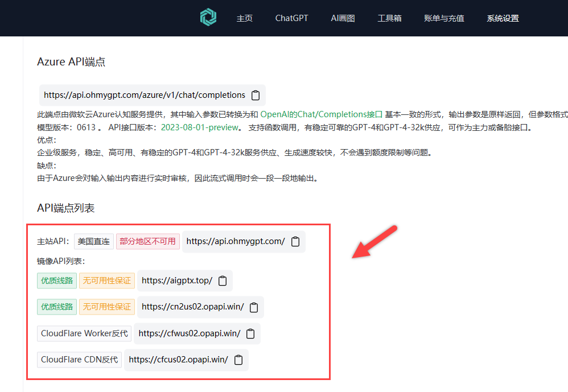Click the API端点列表 heading
The image size is (568, 392).
(x=66, y=208)
